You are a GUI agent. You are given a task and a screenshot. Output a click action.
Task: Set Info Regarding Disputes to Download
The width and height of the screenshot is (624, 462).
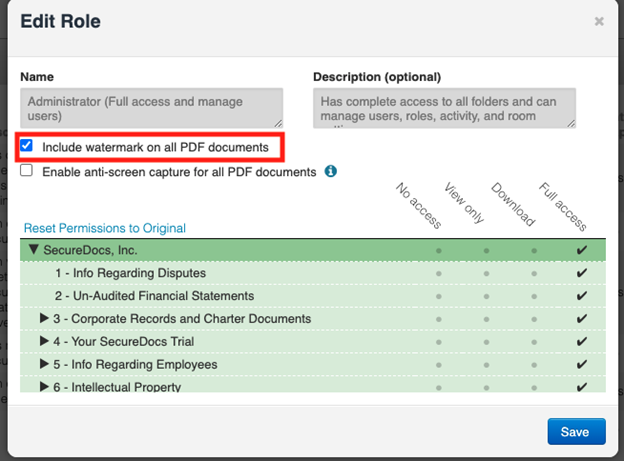(x=534, y=274)
